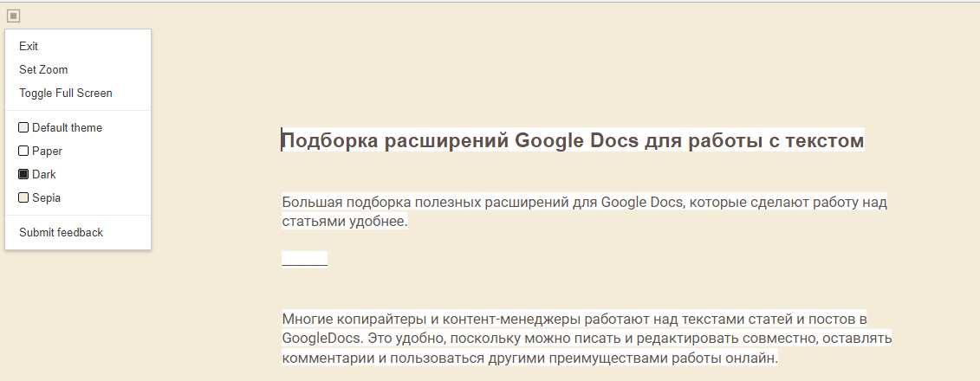Click the word "GoogleDocs" in the second paragraph
The width and height of the screenshot is (980, 381).
[319, 338]
